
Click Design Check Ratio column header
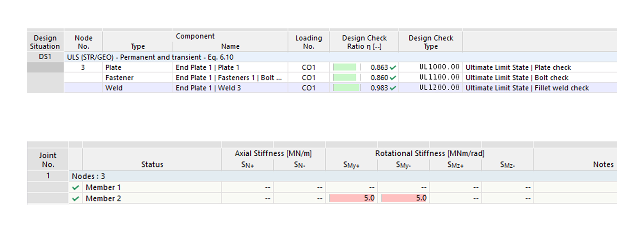pos(364,42)
